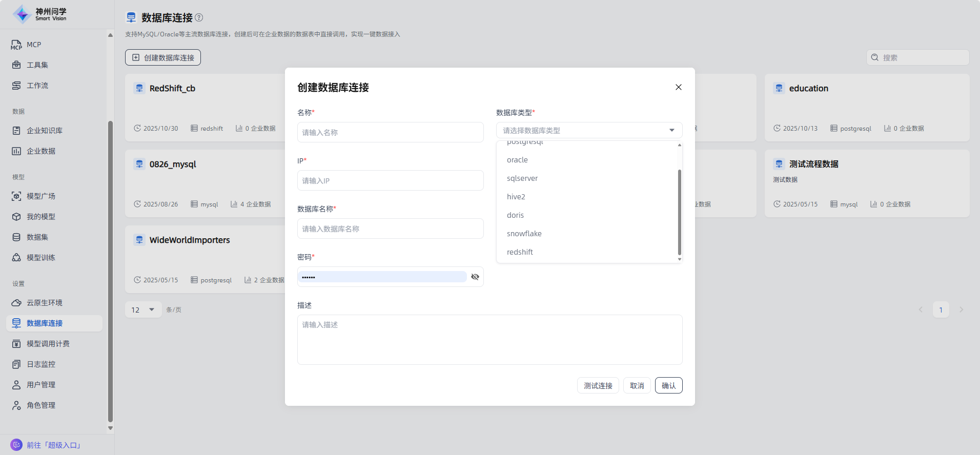980x455 pixels.
Task: Expand the 数据库类型 dropdown arrow
Action: coord(671,130)
